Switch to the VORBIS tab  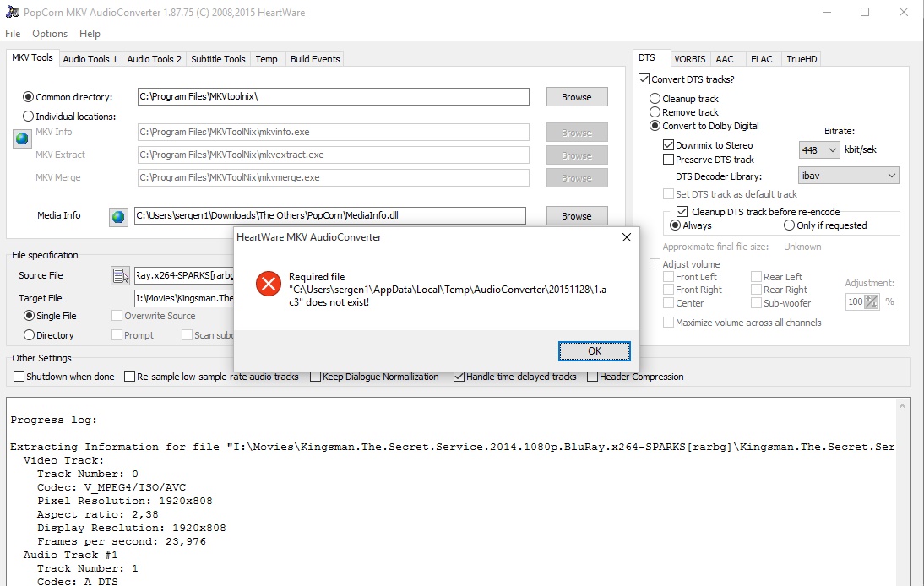pos(690,59)
